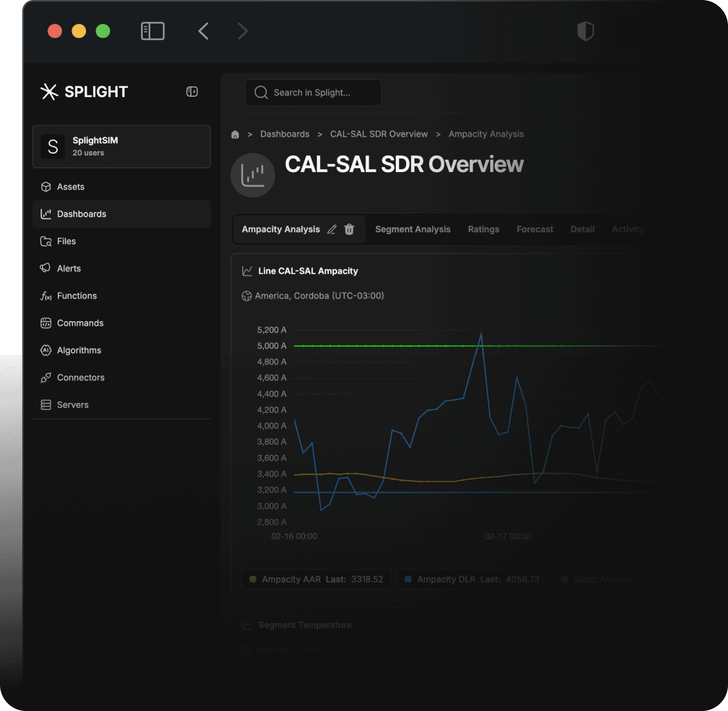This screenshot has height=711, width=728.
Task: Open the Commands section
Action: pyautogui.click(x=80, y=323)
